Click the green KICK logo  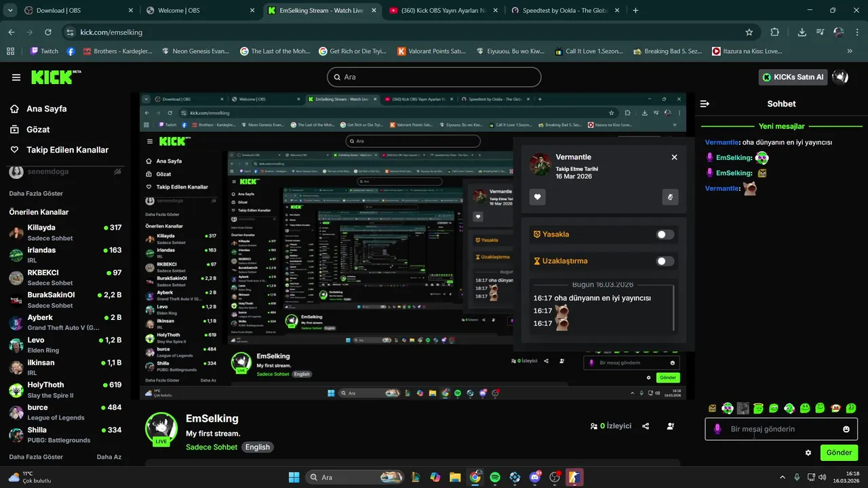point(56,77)
